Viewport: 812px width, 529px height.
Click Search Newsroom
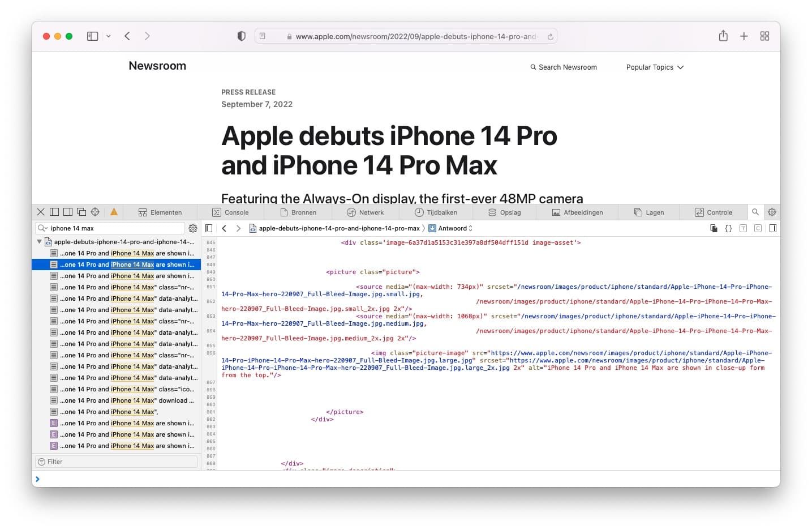coord(564,67)
